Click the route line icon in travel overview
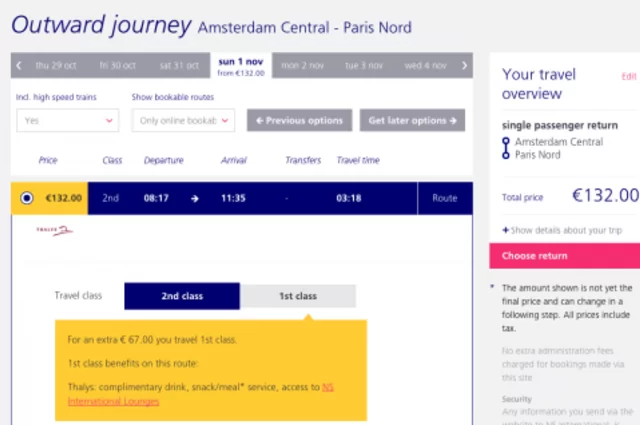The height and width of the screenshot is (425, 640). coord(506,149)
